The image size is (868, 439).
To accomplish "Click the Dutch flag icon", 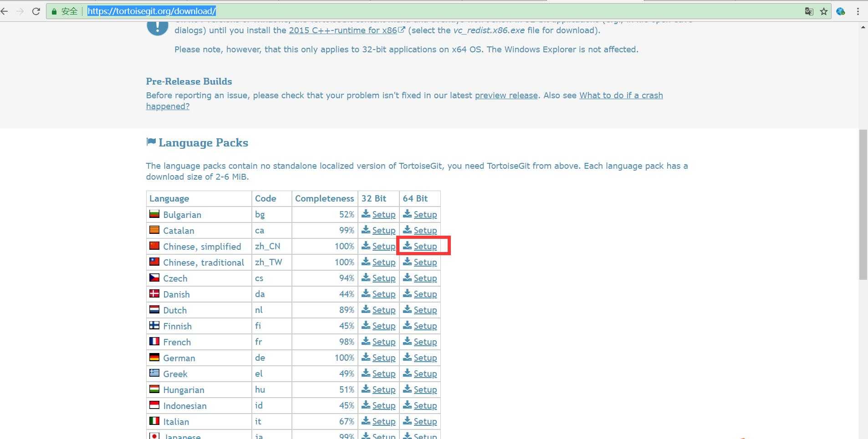I will [154, 309].
